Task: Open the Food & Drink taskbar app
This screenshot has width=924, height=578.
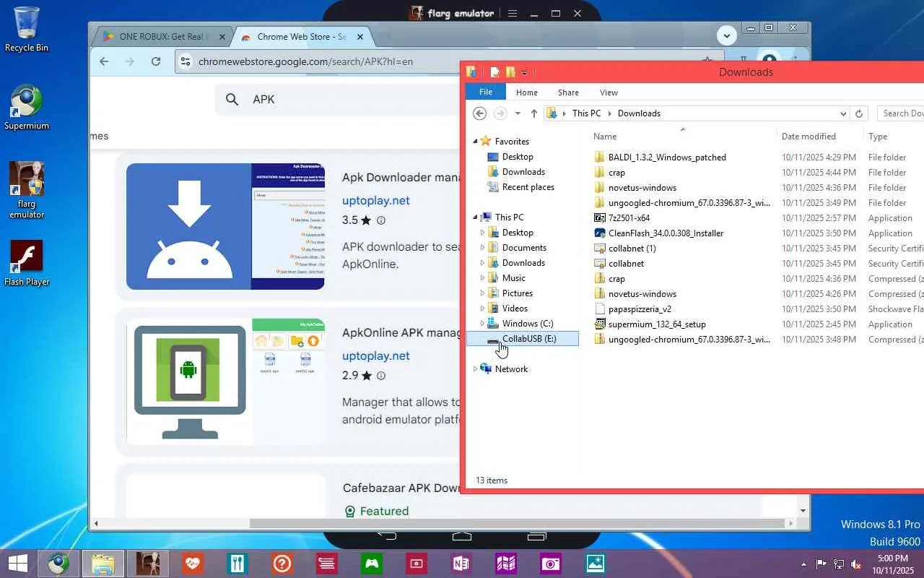Action: 237,564
